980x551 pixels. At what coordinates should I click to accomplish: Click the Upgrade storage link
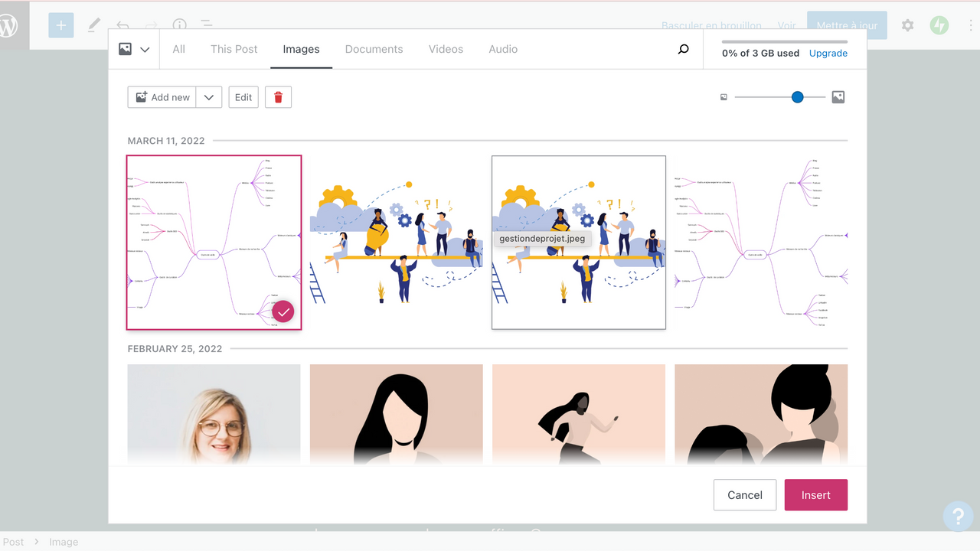(x=828, y=53)
